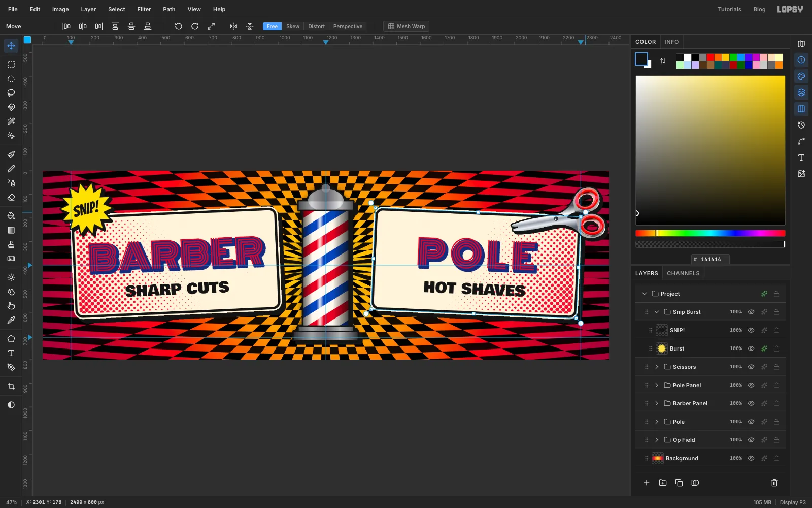Expand the Barber Panel group

click(x=657, y=403)
